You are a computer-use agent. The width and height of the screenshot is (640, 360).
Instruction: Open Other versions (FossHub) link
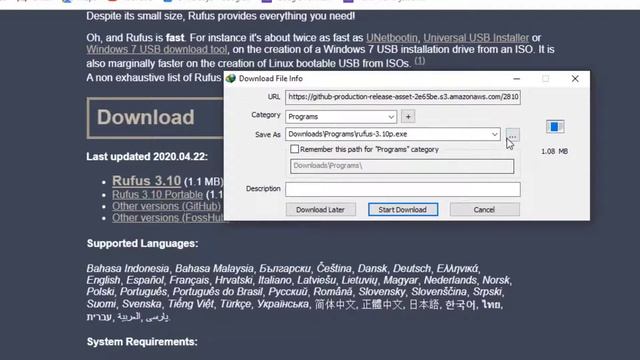tap(168, 218)
